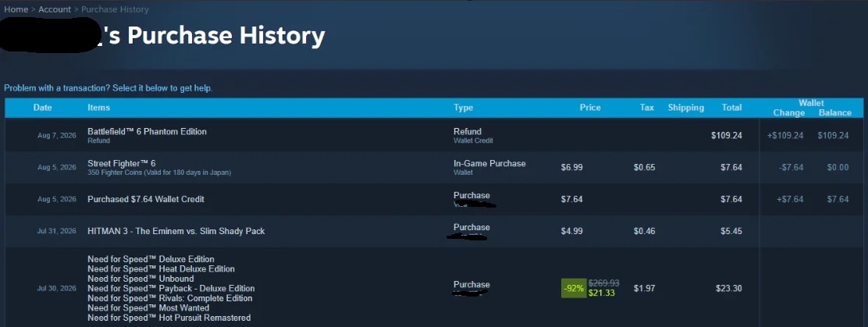Click the transaction help link text
This screenshot has width=868, height=327.
108,88
